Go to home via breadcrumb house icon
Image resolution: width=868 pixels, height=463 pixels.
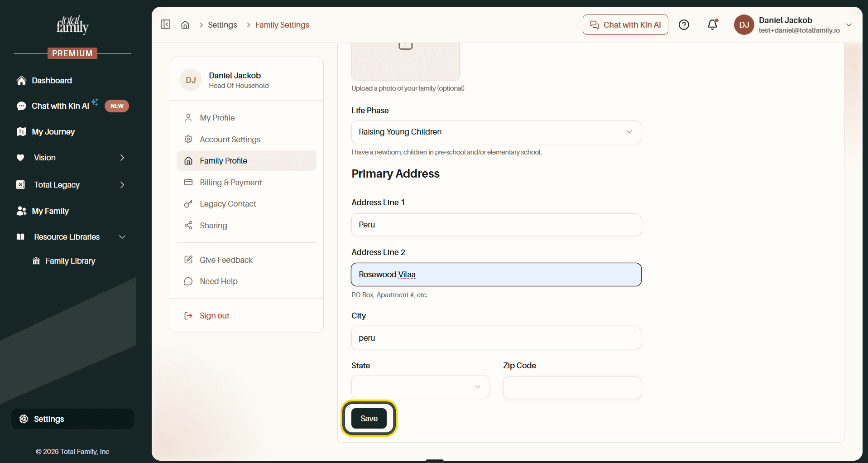pos(185,25)
